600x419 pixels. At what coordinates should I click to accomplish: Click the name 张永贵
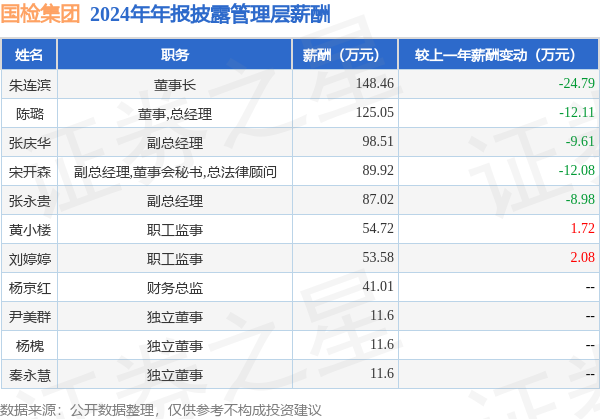29,201
